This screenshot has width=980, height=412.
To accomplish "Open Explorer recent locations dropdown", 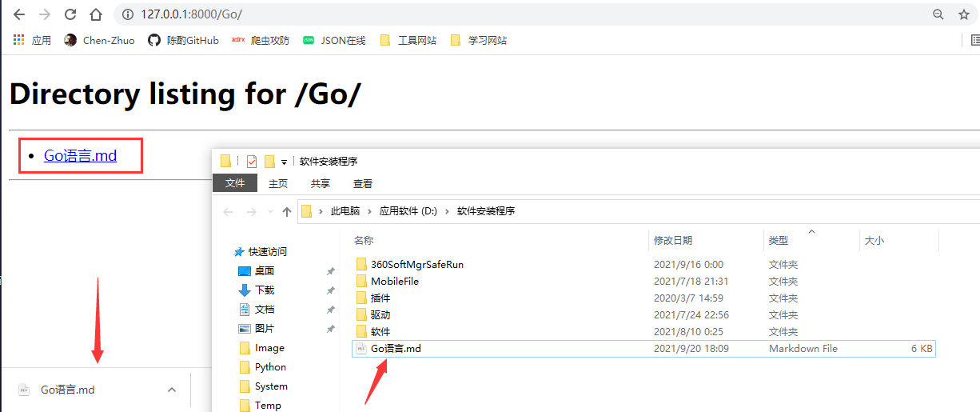I will tap(269, 212).
